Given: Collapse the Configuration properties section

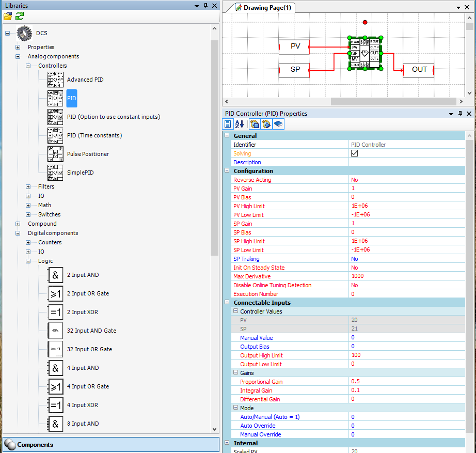Looking at the screenshot, I should tap(227, 171).
